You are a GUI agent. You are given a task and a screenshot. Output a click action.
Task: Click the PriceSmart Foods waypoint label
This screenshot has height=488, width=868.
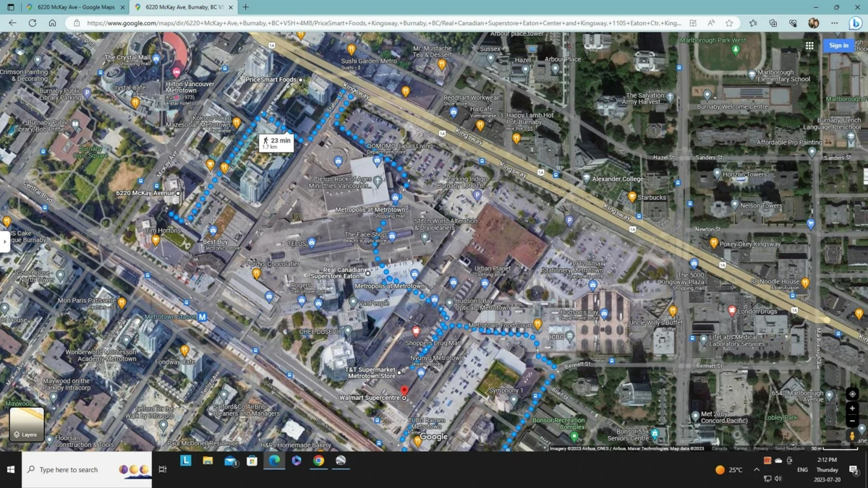tap(271, 80)
